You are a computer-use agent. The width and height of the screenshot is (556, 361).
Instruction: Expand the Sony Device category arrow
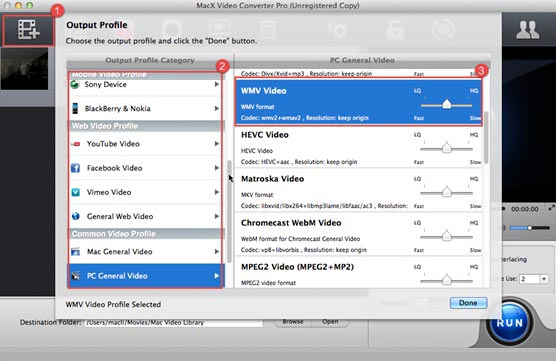(x=216, y=84)
